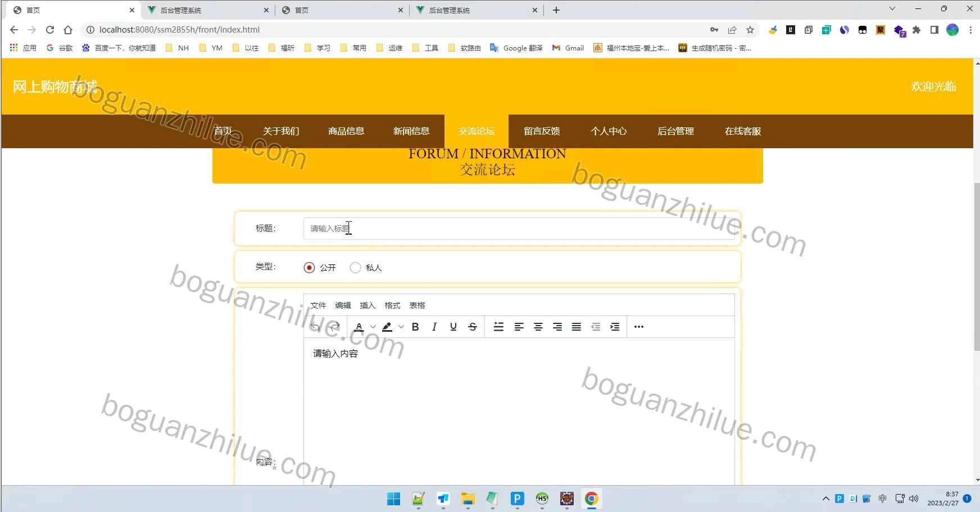Open browser home page icon

(x=68, y=30)
